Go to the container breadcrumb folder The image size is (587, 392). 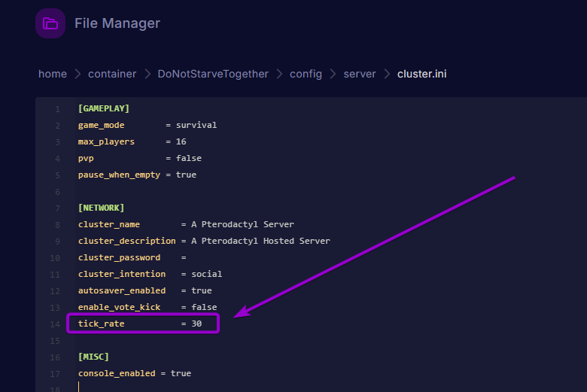click(112, 74)
